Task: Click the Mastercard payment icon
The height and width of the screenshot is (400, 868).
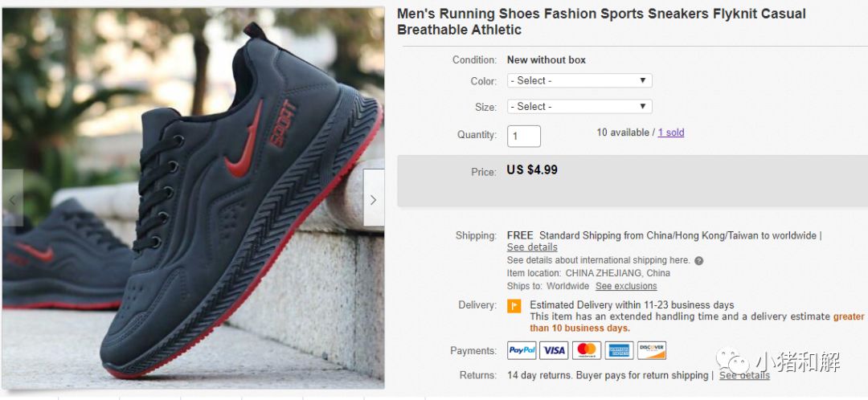Action: [587, 350]
